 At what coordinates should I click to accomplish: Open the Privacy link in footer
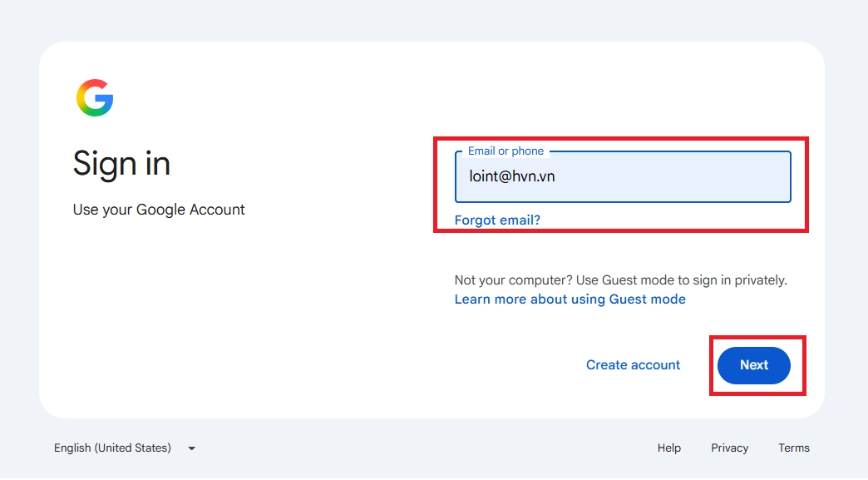(729, 448)
